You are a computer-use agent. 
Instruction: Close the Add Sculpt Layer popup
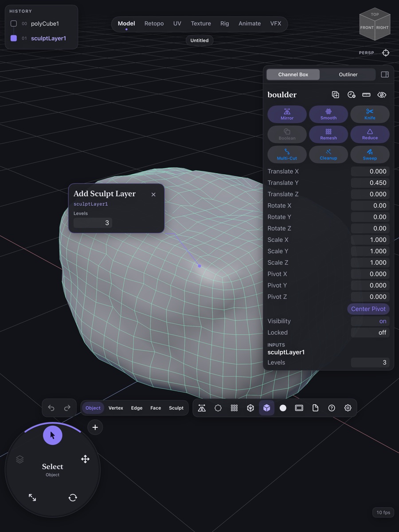pyautogui.click(x=153, y=195)
